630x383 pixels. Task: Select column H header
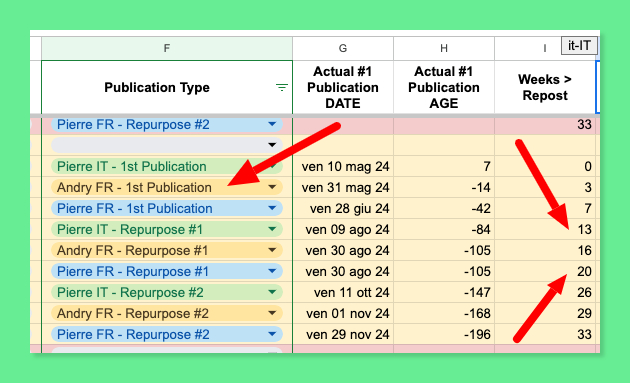444,48
